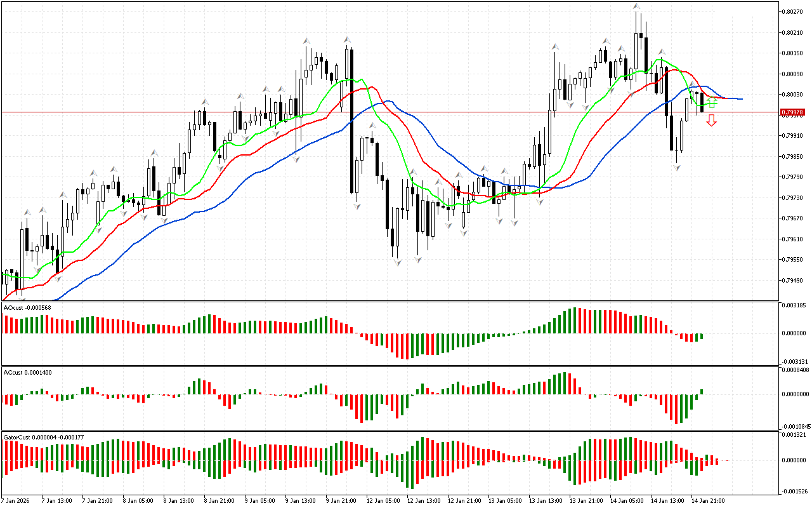This screenshot has width=812, height=508.
Task: Click the first up fractal at the chart's far left
Action: (x=27, y=212)
